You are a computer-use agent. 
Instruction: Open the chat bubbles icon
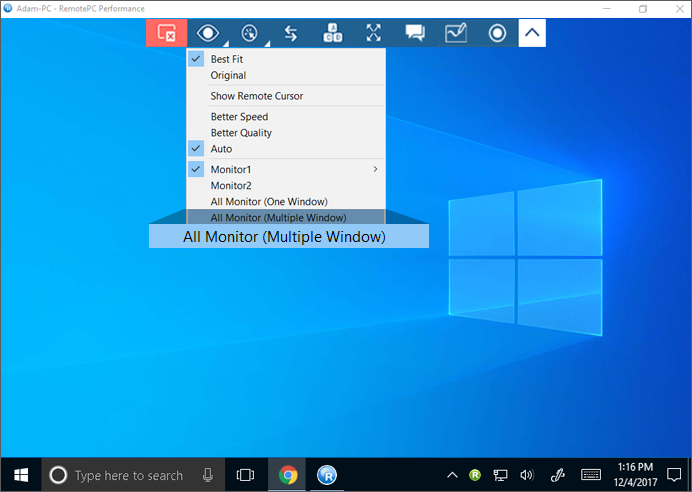[415, 33]
